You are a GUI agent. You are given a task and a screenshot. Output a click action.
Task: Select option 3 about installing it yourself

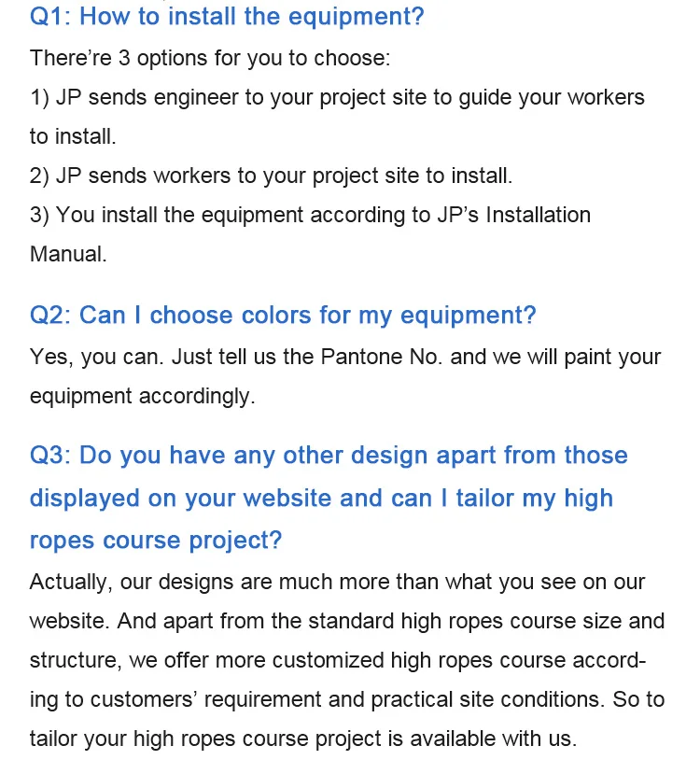[x=310, y=215]
